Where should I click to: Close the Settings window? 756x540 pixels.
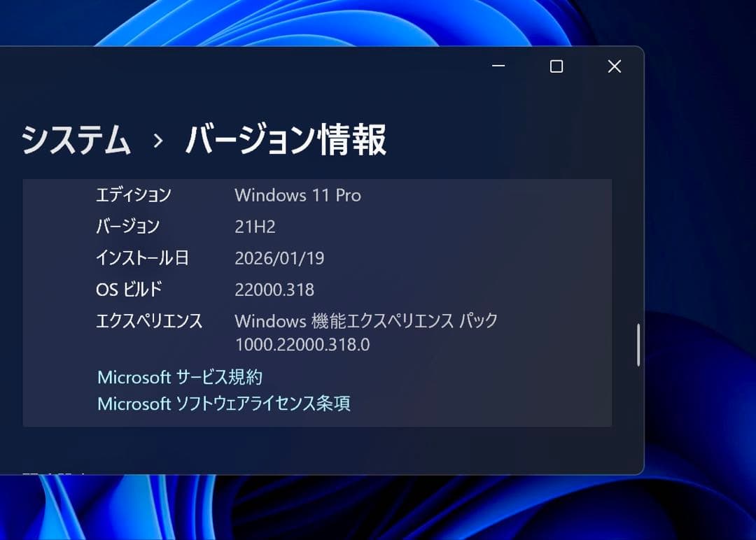tap(614, 66)
